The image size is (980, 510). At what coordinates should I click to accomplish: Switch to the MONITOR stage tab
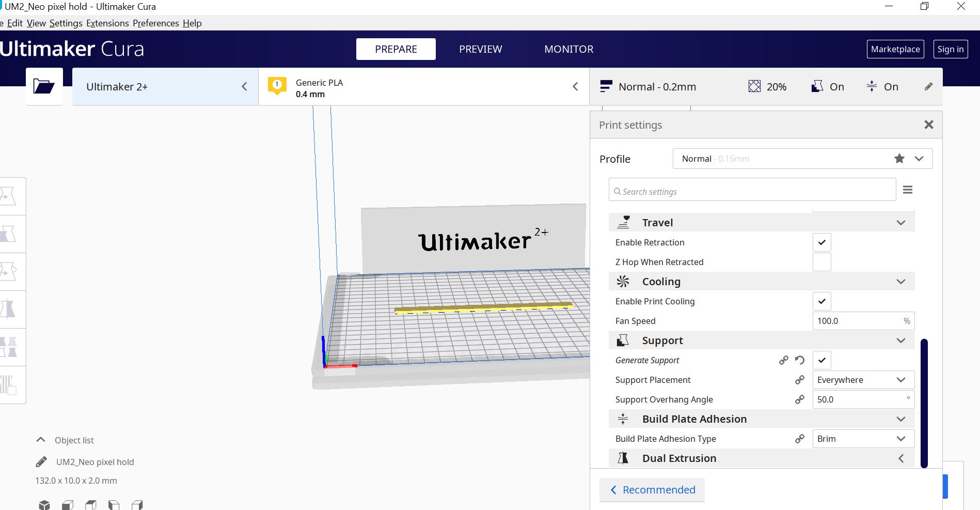[x=569, y=49]
